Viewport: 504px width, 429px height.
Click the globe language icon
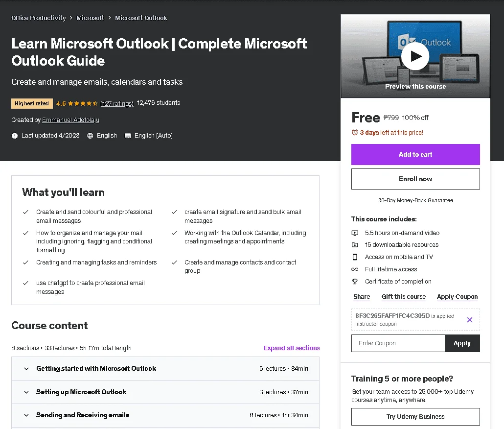coord(91,136)
